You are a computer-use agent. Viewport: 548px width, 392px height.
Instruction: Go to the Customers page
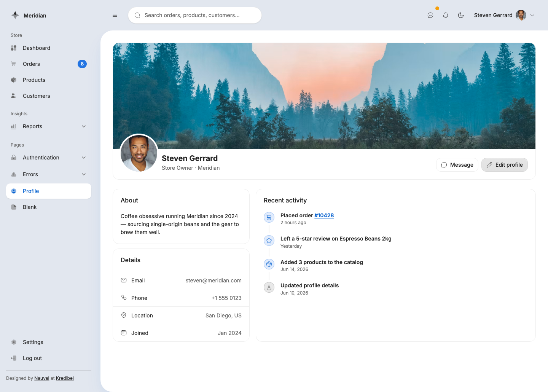pos(49,96)
